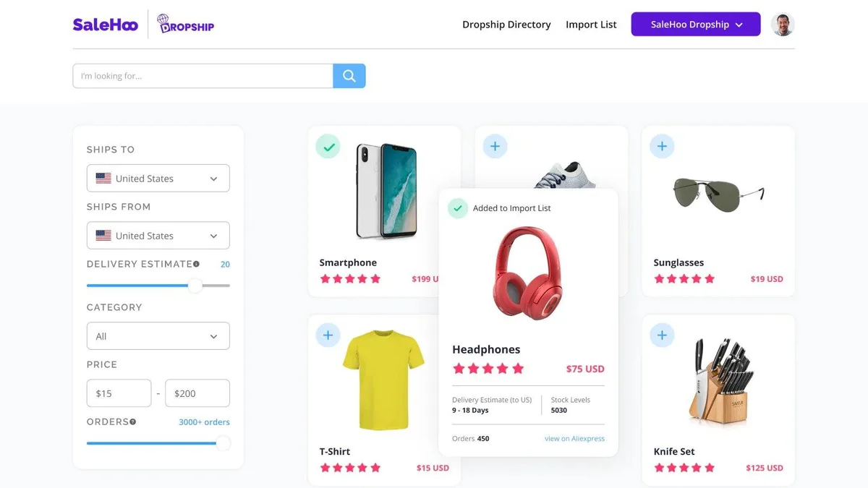Open the Category All dropdown

[x=158, y=336]
